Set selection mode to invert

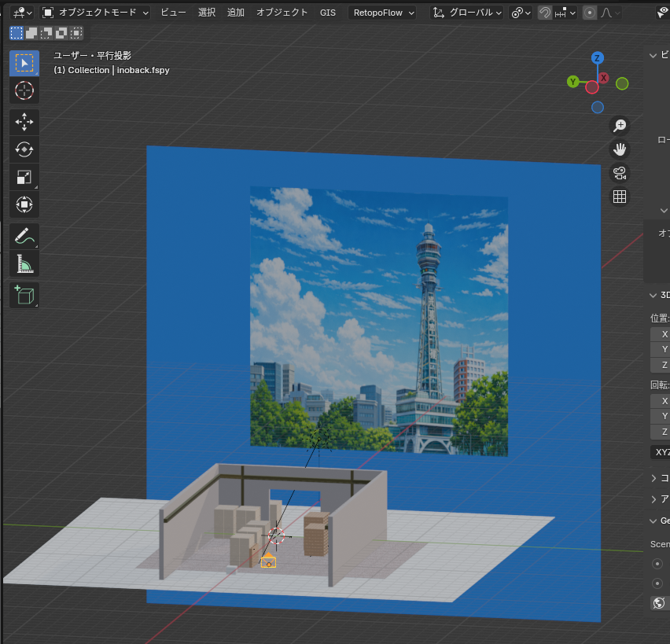click(x=61, y=33)
